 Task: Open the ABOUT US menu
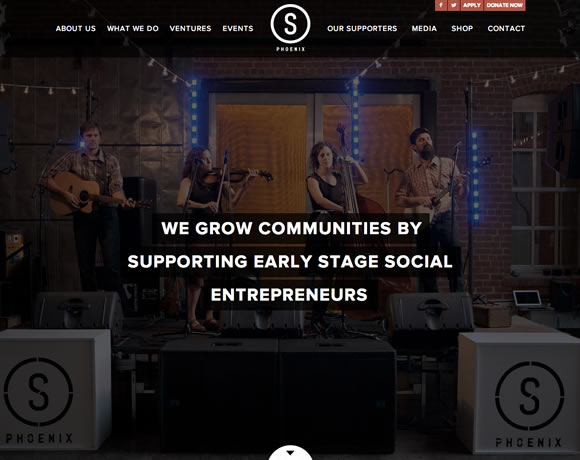tap(76, 28)
